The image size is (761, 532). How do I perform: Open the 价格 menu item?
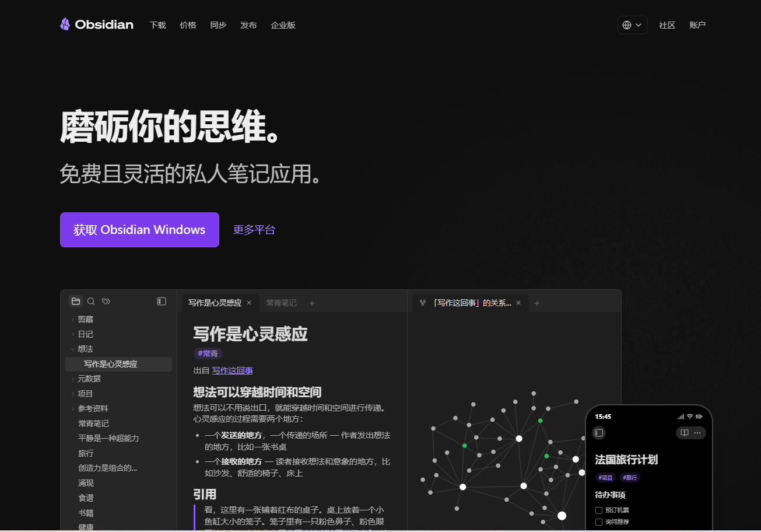[188, 25]
